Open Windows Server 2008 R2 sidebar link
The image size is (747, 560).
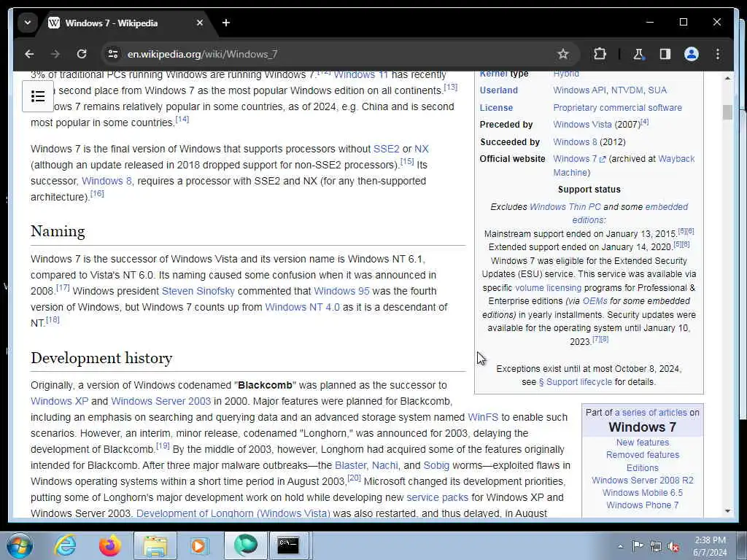642,480
